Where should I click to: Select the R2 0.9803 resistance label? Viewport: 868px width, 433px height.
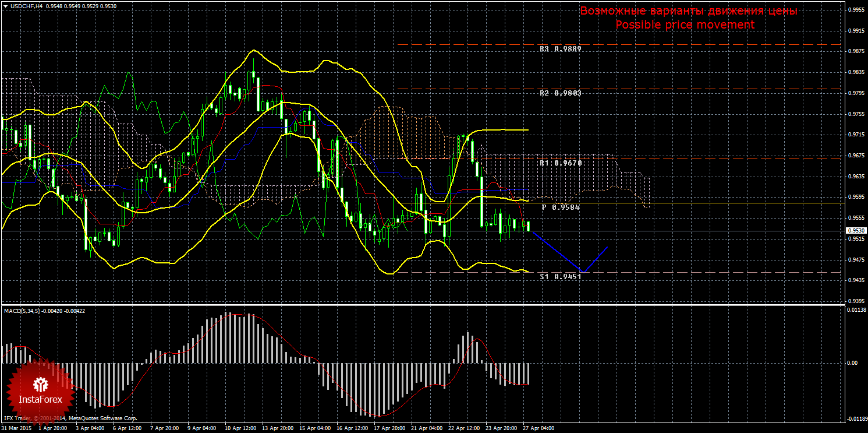[x=561, y=93]
